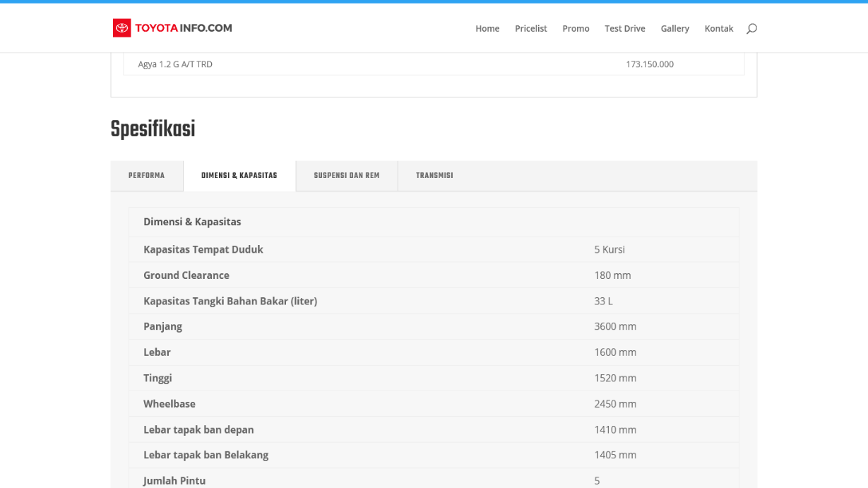
Task: Click the Kapasitas Tempat Duduk row label
Action: pyautogui.click(x=203, y=249)
